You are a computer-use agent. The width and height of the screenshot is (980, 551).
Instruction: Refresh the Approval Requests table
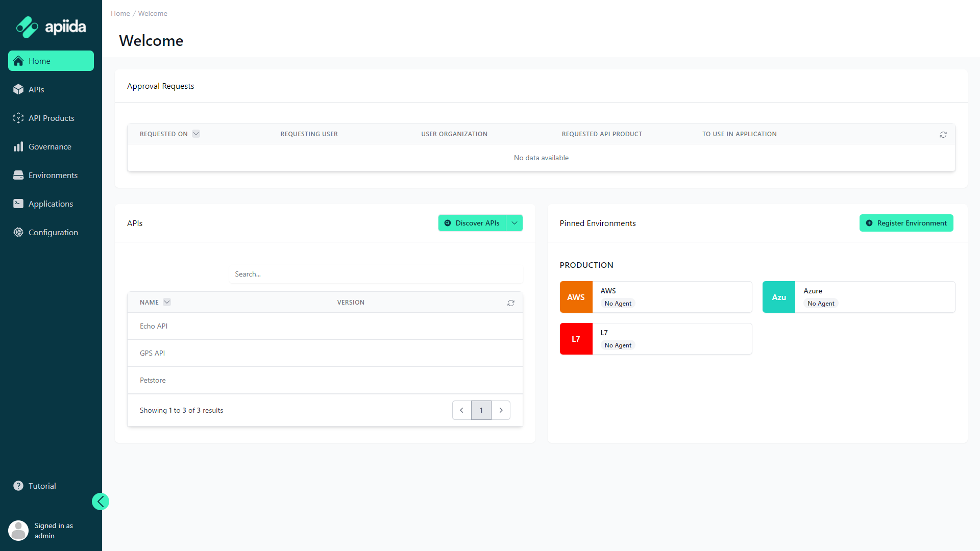point(943,135)
